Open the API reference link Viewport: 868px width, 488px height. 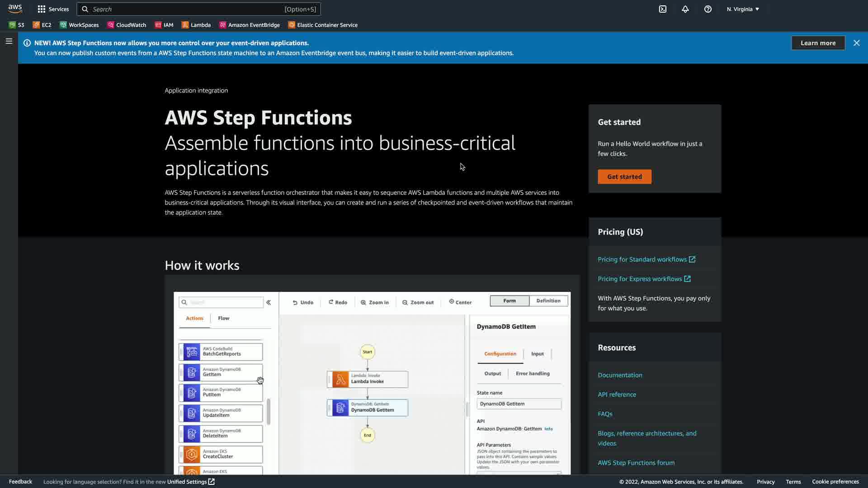click(617, 394)
